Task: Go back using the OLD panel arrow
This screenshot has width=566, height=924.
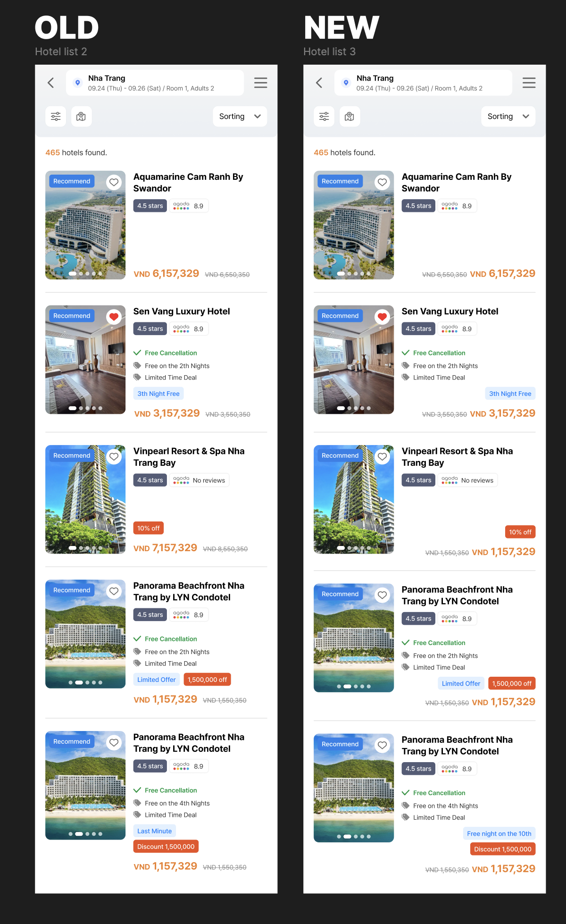Action: pyautogui.click(x=51, y=83)
